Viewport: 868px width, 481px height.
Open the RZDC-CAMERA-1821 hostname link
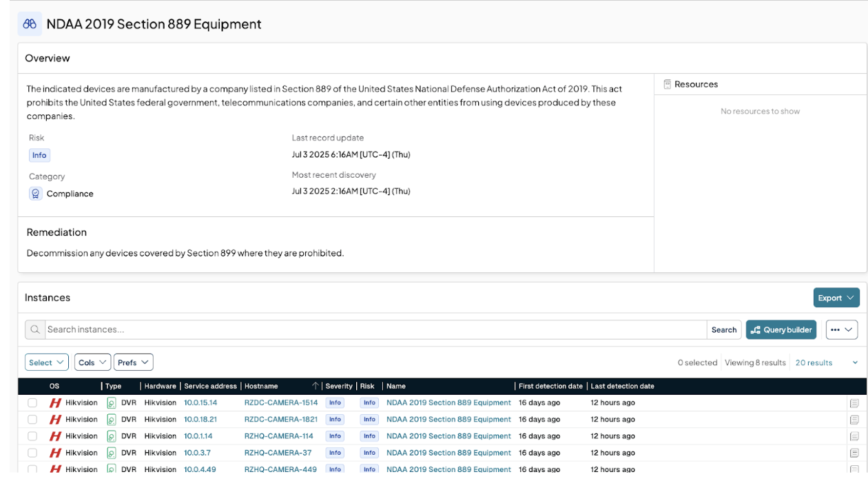pyautogui.click(x=280, y=420)
